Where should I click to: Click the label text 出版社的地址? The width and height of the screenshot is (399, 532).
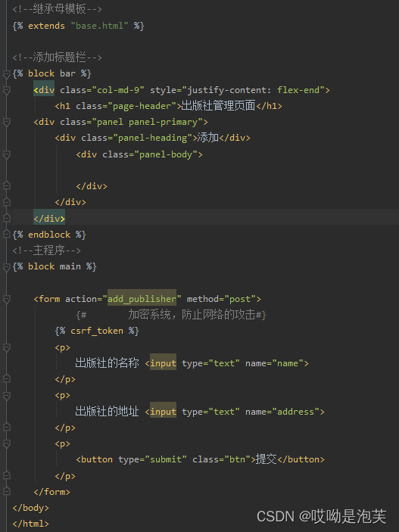[x=107, y=411]
